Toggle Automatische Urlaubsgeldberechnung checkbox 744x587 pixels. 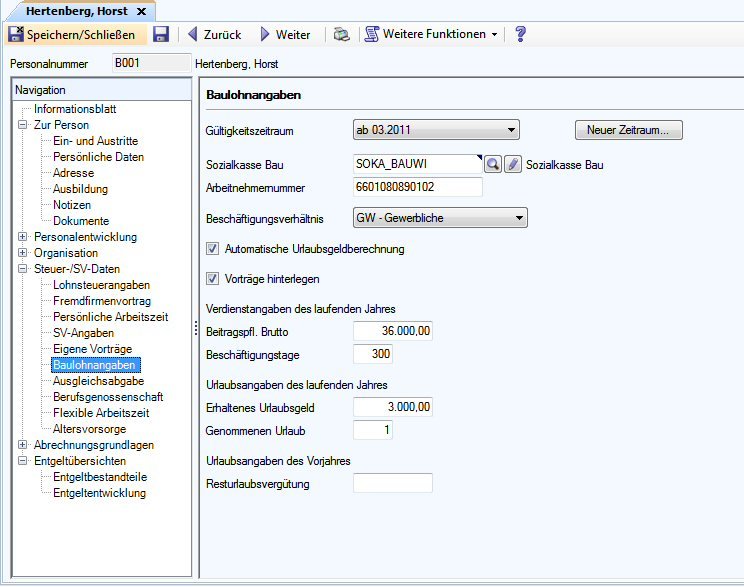tap(212, 249)
